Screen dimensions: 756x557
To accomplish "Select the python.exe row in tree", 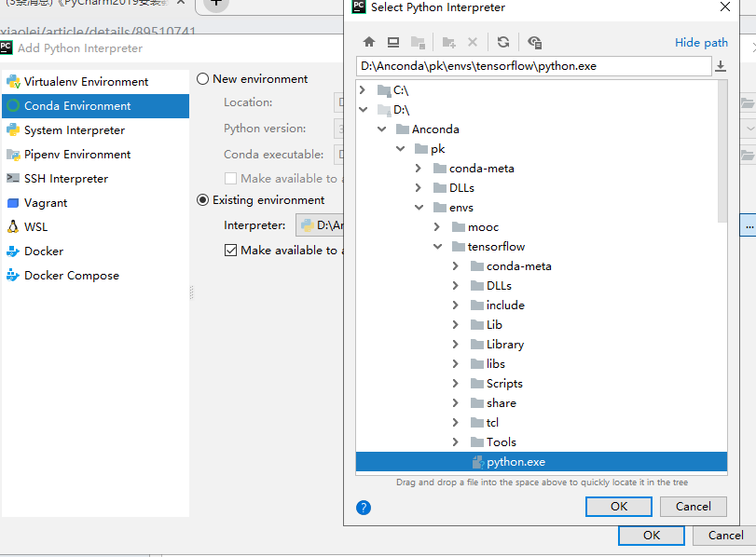I will pyautogui.click(x=542, y=462).
